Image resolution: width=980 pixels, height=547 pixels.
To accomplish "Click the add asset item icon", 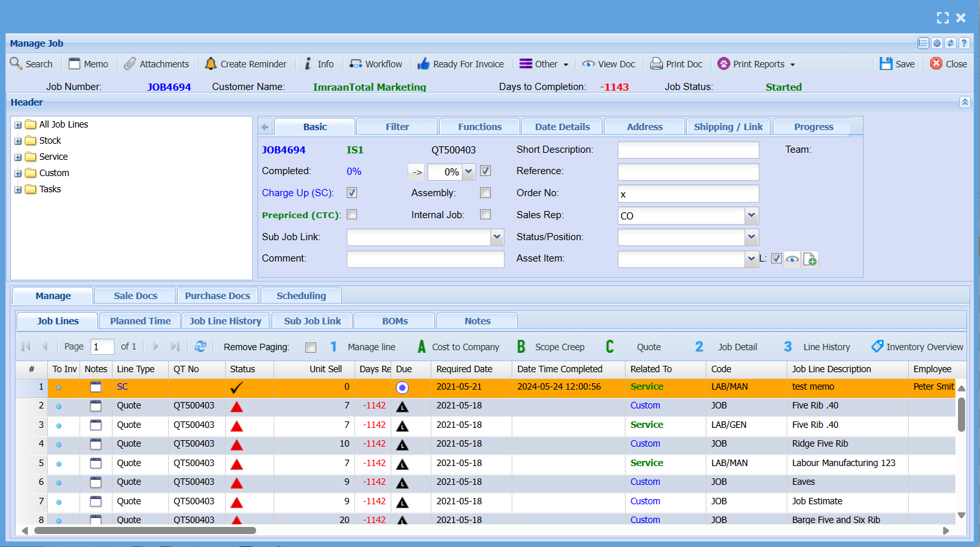I will coord(810,259).
